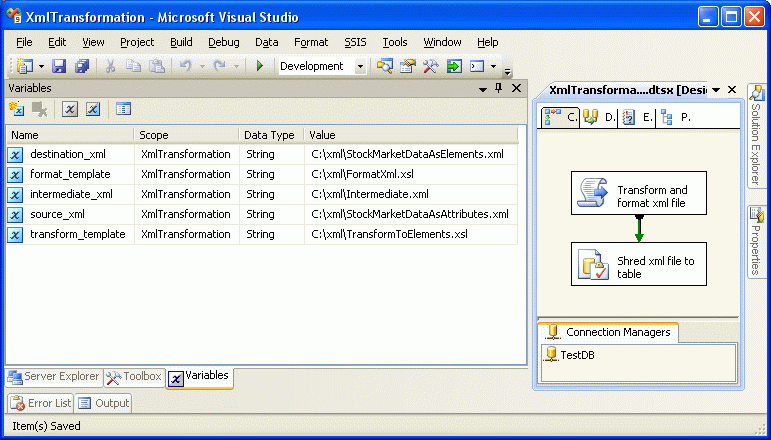The height and width of the screenshot is (440, 771).
Task: Open the active documents dropdown arrow
Action: (x=716, y=90)
